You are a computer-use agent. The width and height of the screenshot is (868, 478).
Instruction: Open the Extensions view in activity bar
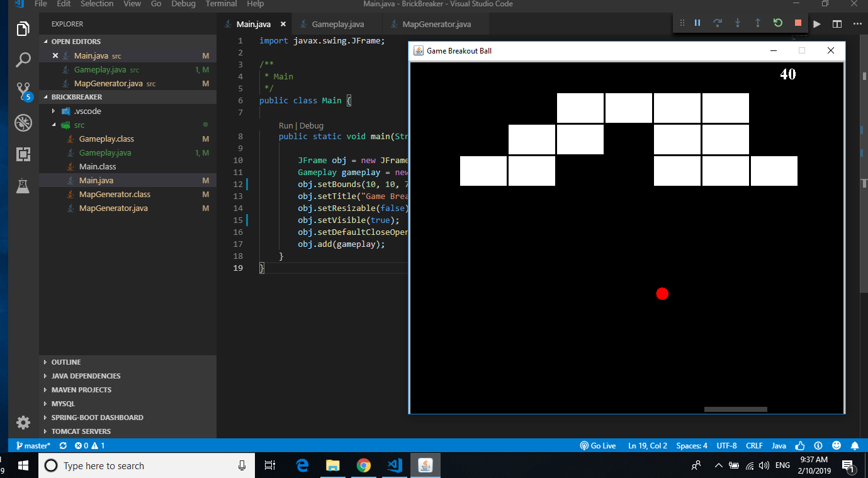pyautogui.click(x=23, y=154)
